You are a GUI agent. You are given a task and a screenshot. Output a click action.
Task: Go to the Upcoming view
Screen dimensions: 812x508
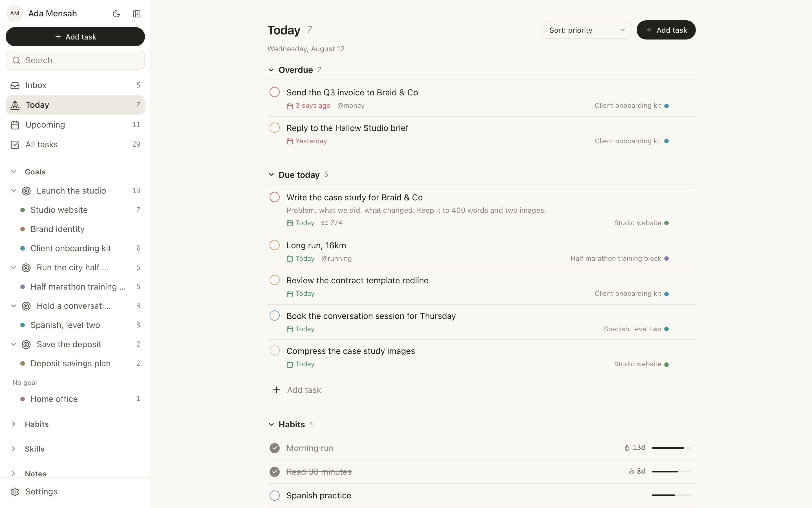pos(75,125)
